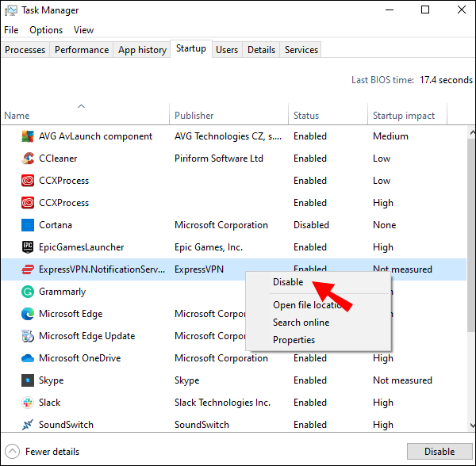Viewport: 476px width, 466px height.
Task: Select the 'CCleaner' row name
Action: pyautogui.click(x=58, y=159)
